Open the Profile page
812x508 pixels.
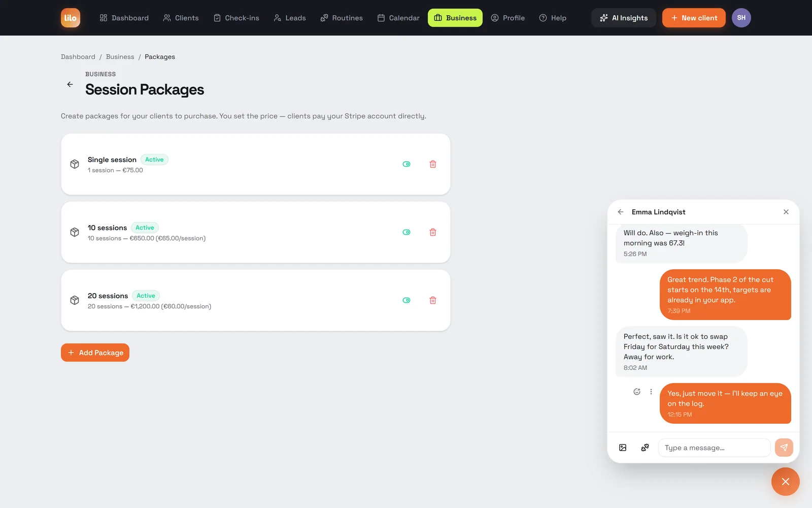(508, 18)
